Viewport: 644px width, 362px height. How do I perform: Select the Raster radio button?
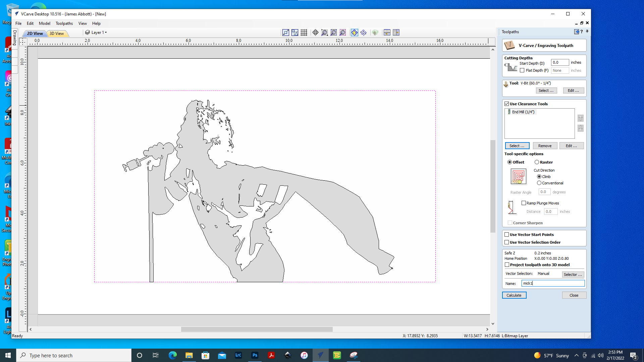pyautogui.click(x=537, y=162)
